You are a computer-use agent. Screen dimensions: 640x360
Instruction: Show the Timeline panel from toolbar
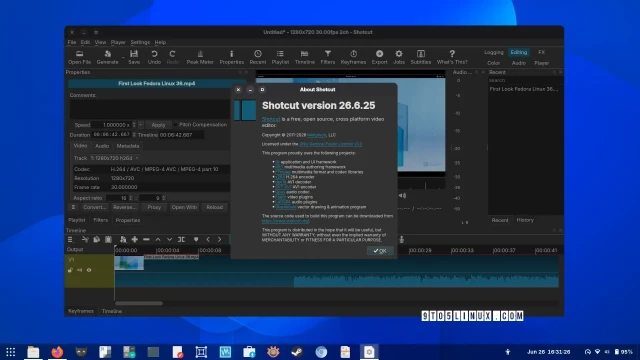point(304,57)
